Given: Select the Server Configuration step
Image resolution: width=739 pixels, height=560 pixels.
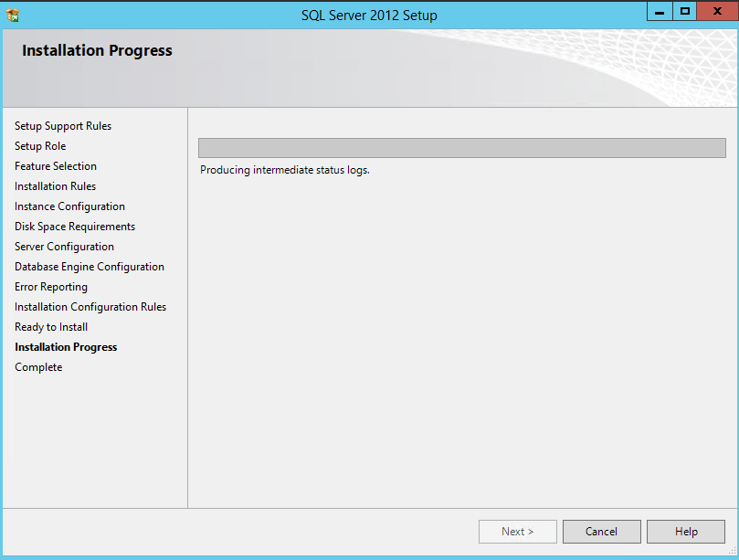Looking at the screenshot, I should 64,247.
